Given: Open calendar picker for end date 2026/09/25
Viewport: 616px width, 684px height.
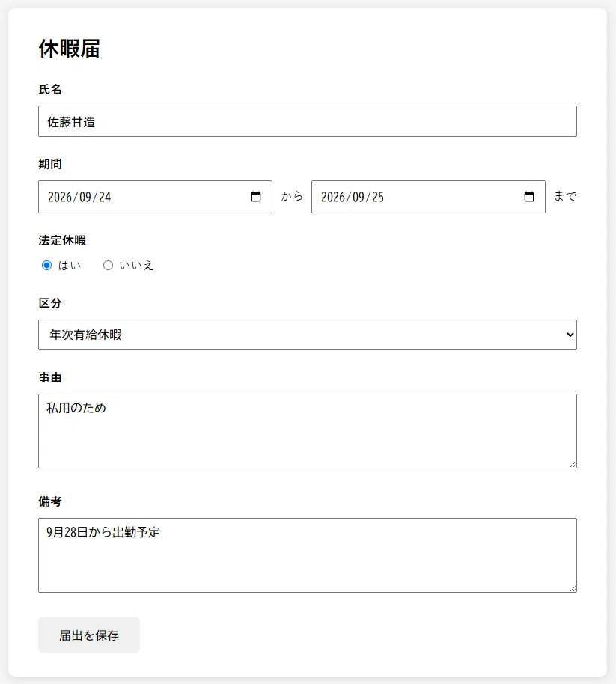Looking at the screenshot, I should pyautogui.click(x=529, y=197).
